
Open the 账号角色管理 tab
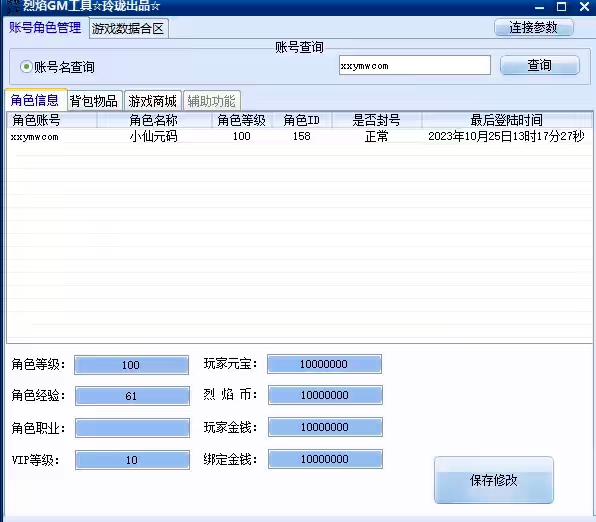[45, 28]
